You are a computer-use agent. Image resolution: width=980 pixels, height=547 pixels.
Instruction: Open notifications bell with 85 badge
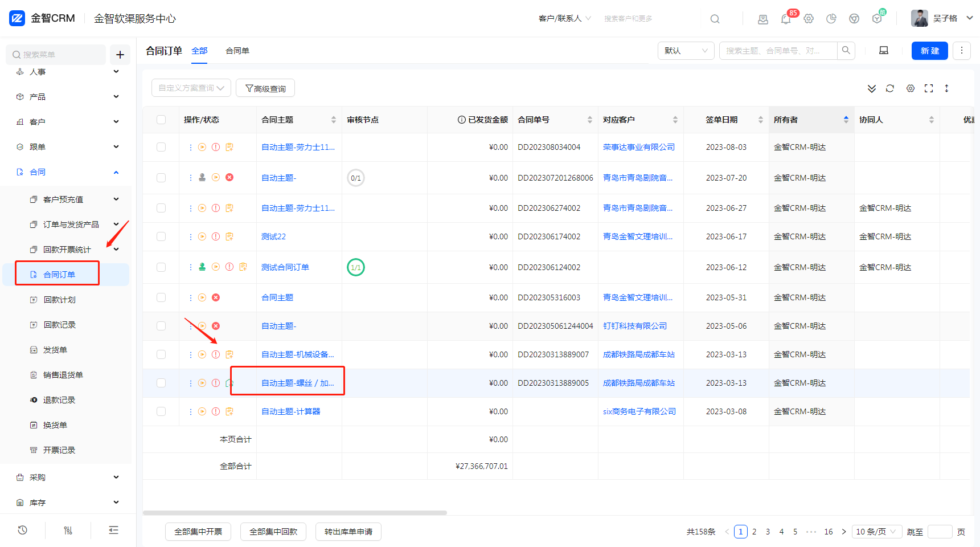(786, 19)
